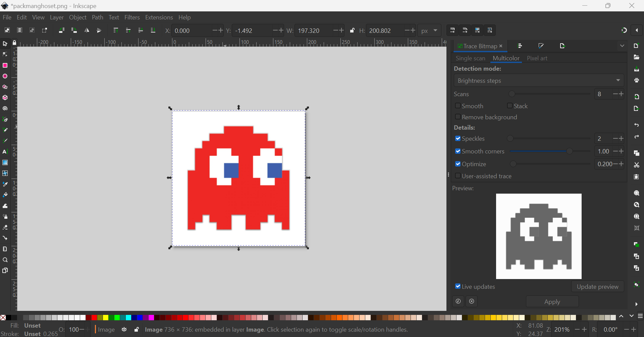Select the Zoom magnifier tool

[5, 260]
